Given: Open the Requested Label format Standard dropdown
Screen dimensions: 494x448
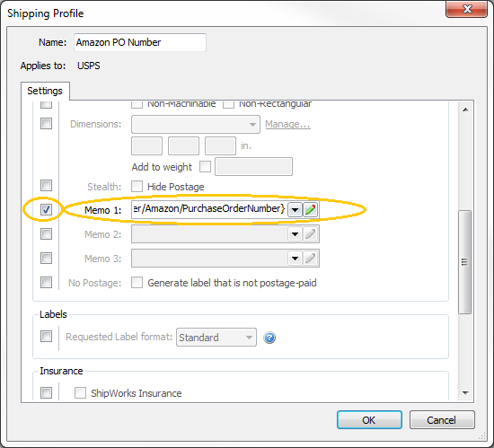Looking at the screenshot, I should coord(216,338).
